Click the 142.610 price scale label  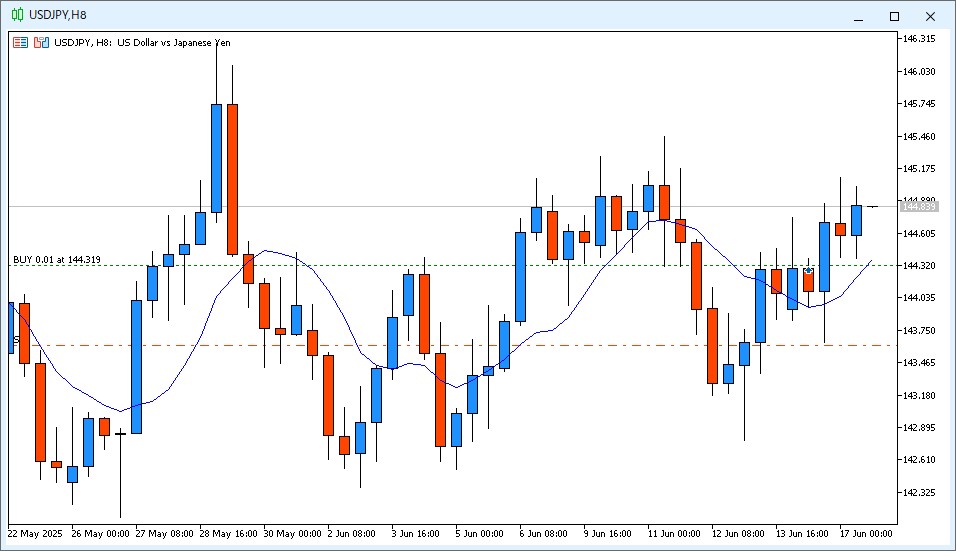(919, 460)
